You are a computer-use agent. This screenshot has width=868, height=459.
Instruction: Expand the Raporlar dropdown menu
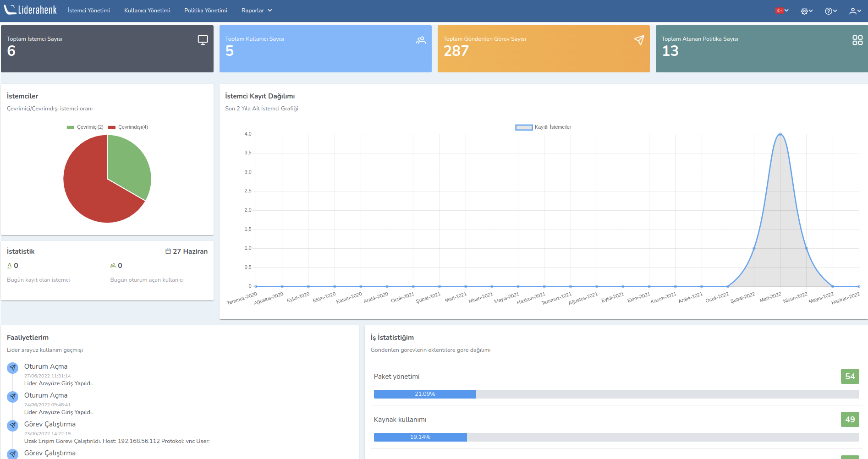pos(257,11)
